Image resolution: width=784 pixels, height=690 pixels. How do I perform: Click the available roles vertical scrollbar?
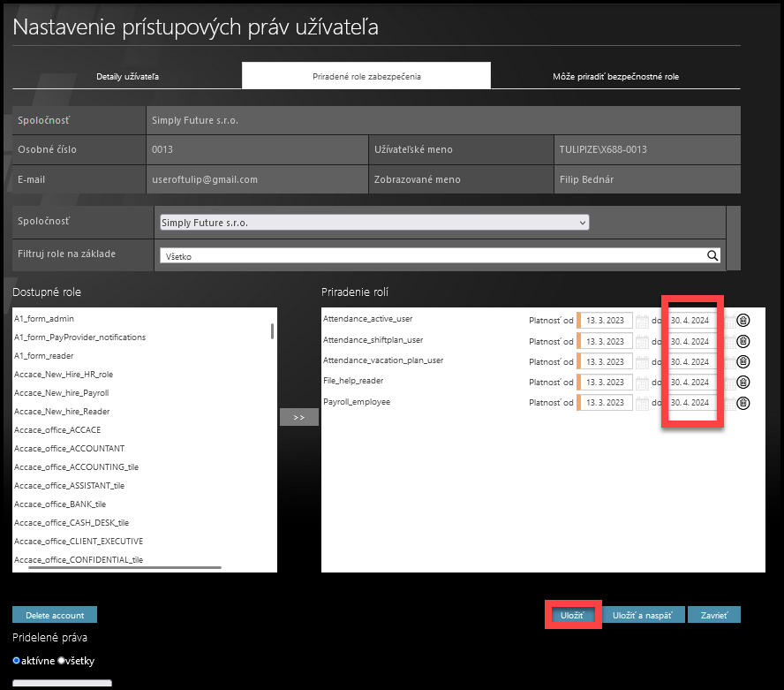(x=272, y=331)
